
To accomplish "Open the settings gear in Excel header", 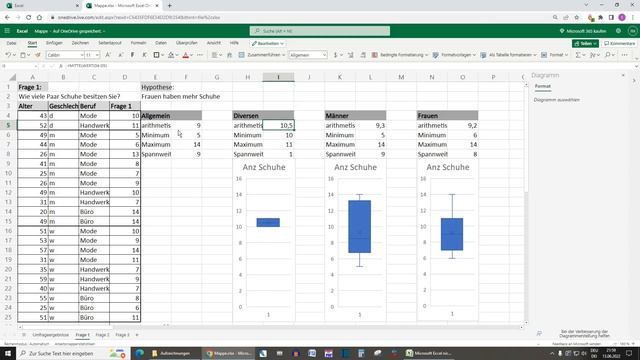I will point(618,31).
